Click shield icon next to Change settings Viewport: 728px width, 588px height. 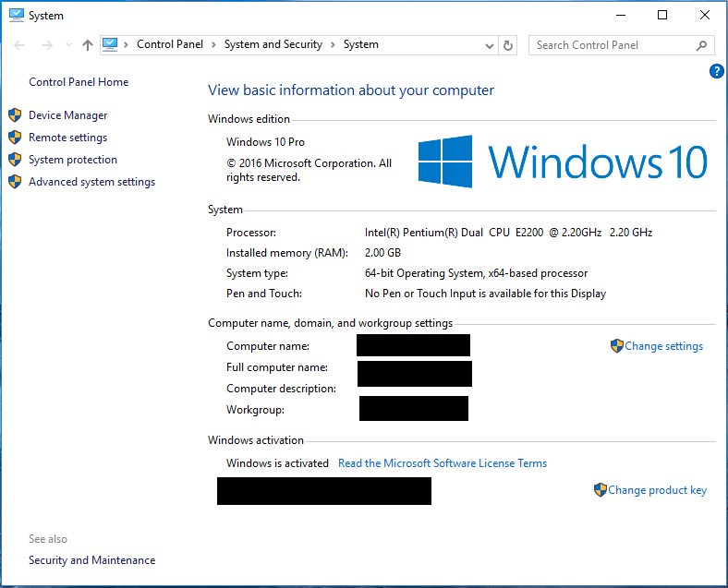616,346
